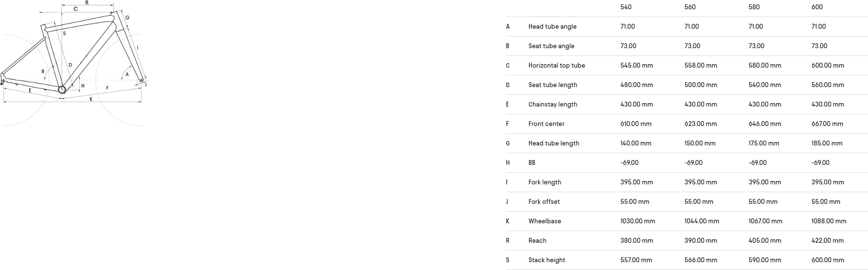This screenshot has width=868, height=270.
Task: Click the Stack height row label
Action: [x=547, y=260]
